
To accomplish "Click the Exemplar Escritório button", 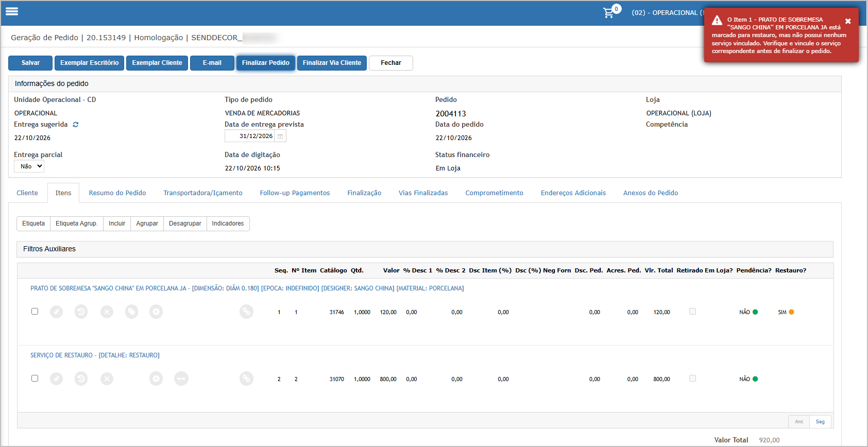I will [89, 63].
